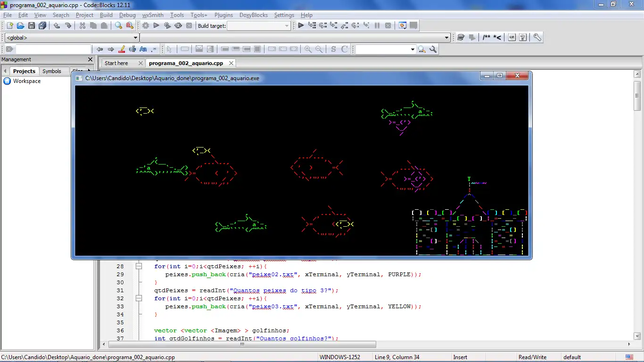
Task: Click the zoom in magnifier icon
Action: [x=308, y=49]
